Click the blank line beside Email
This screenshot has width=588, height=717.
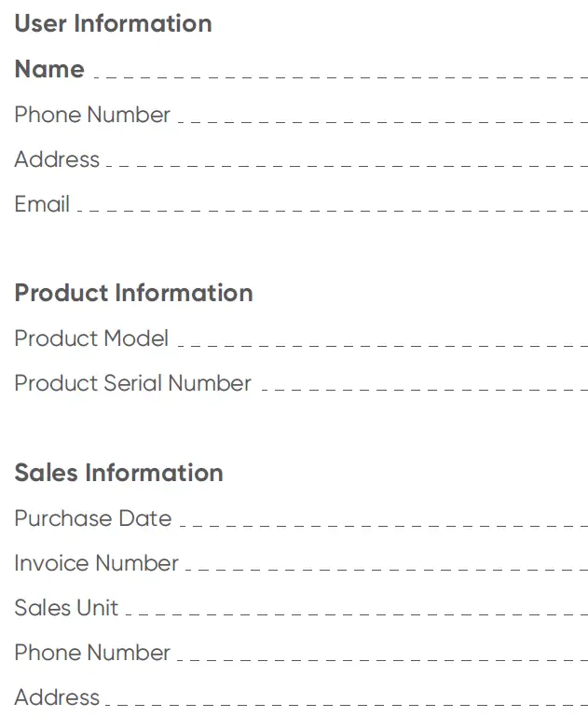pos(331,209)
